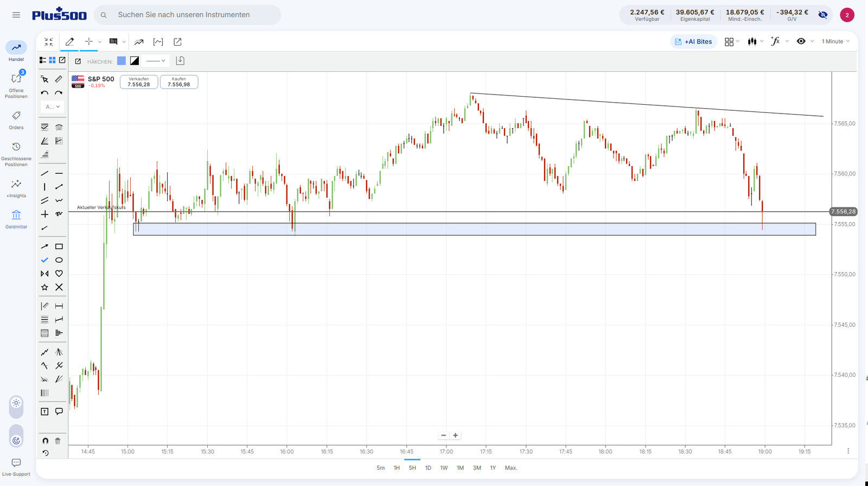Image resolution: width=868 pixels, height=486 pixels.
Task: Toggle the magnet snap mode
Action: coord(45,441)
